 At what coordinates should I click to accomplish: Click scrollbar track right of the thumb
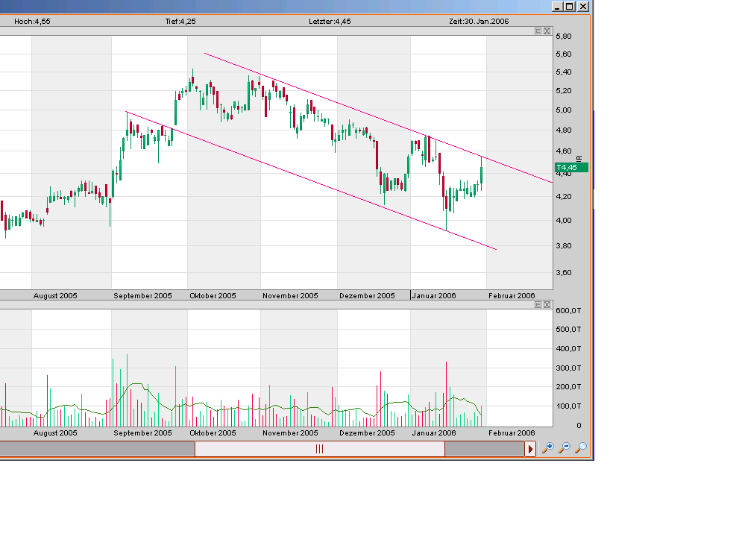tap(485, 449)
